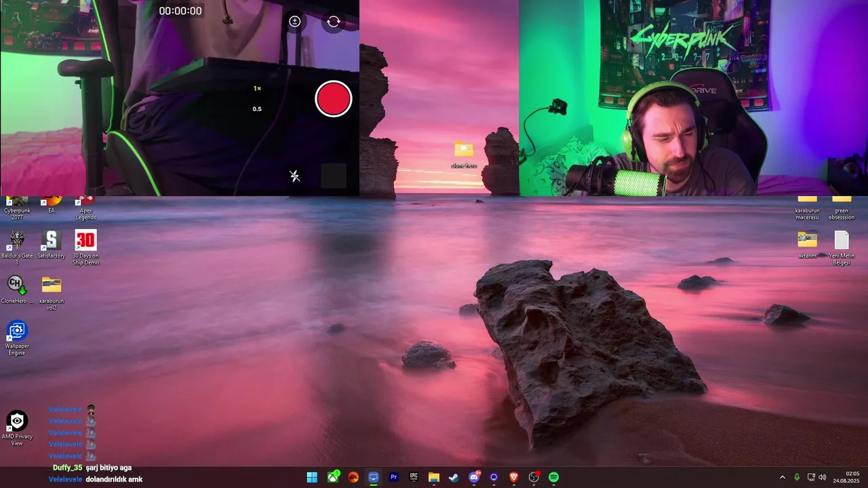Open OBS Studio from taskbar

(x=534, y=477)
